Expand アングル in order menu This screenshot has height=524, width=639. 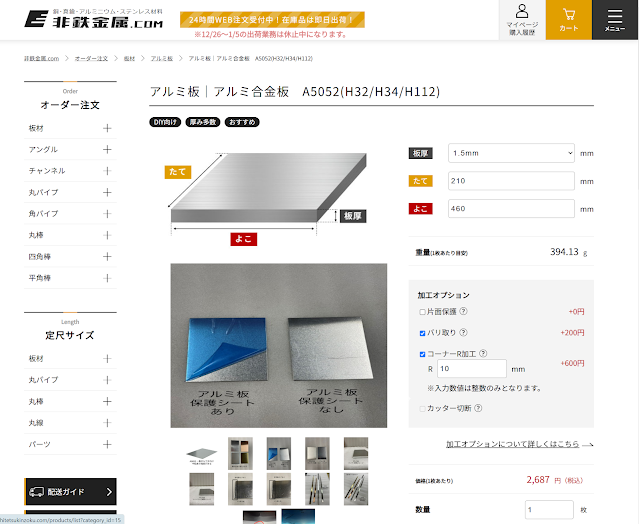[70, 150]
